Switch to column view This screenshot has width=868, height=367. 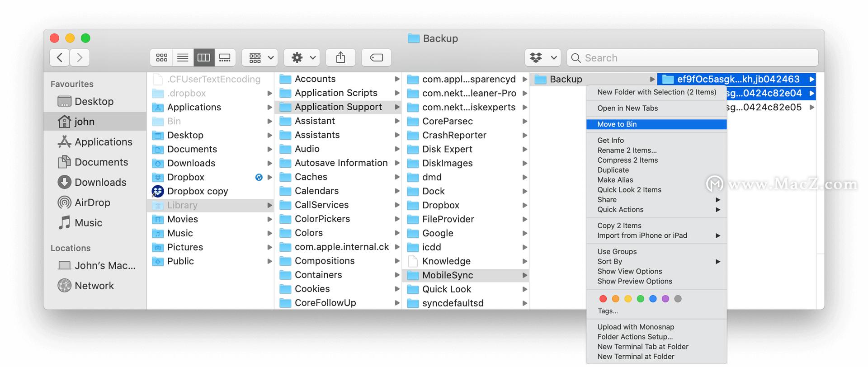point(204,57)
